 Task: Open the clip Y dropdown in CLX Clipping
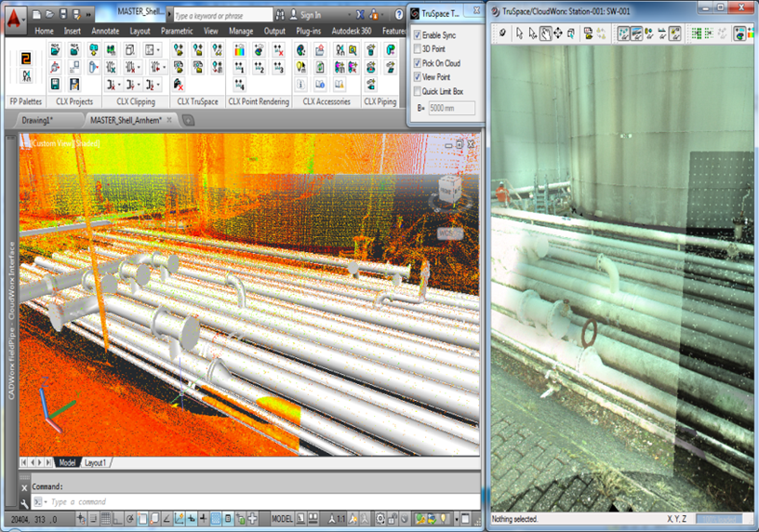(139, 86)
